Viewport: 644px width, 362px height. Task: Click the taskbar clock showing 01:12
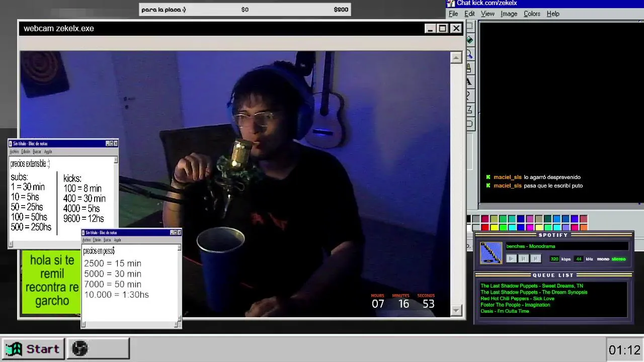pyautogui.click(x=624, y=350)
